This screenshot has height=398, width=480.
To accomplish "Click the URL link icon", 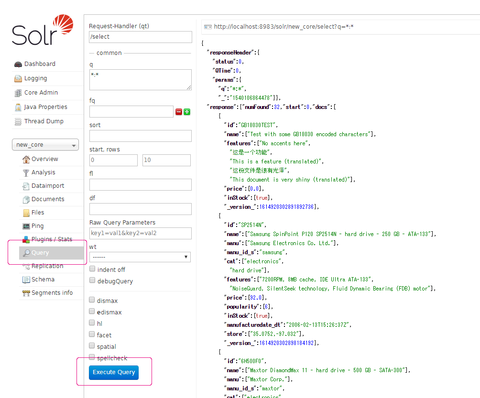I will (208, 27).
